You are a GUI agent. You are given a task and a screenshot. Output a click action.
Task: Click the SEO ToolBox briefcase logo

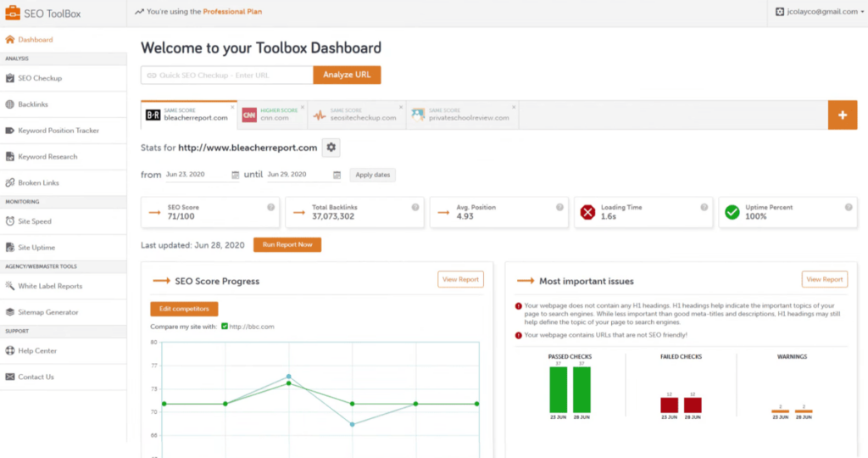click(x=12, y=13)
